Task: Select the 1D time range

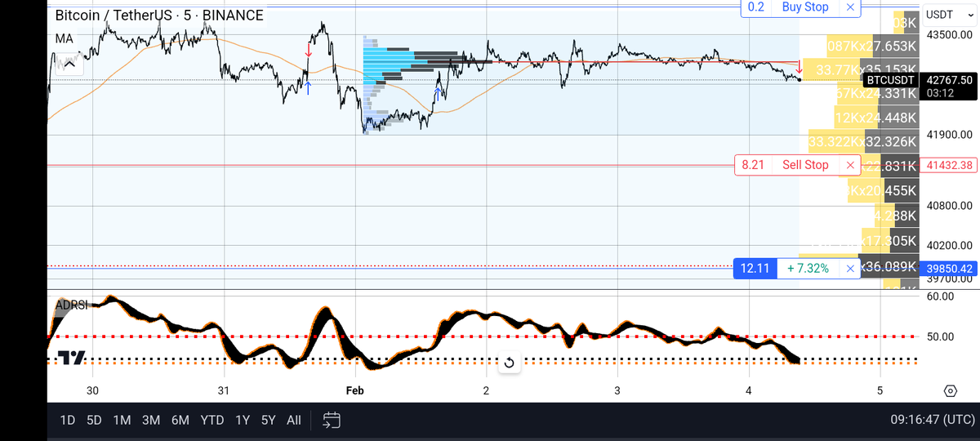Action: click(68, 421)
